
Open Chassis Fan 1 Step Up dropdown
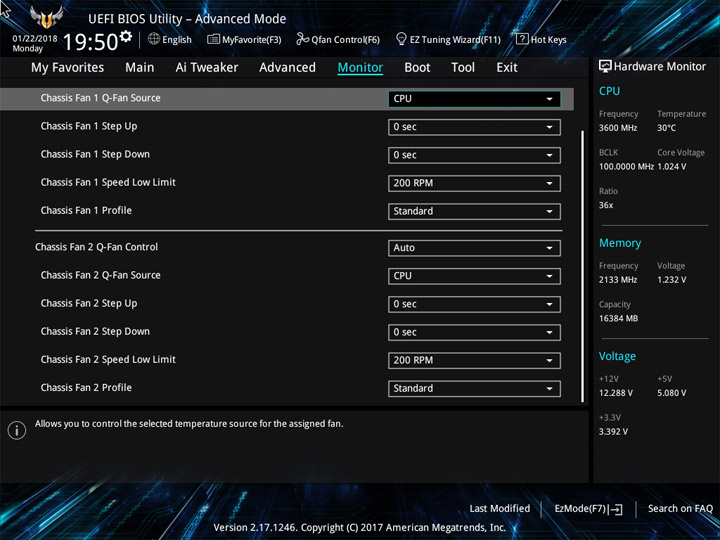474,127
